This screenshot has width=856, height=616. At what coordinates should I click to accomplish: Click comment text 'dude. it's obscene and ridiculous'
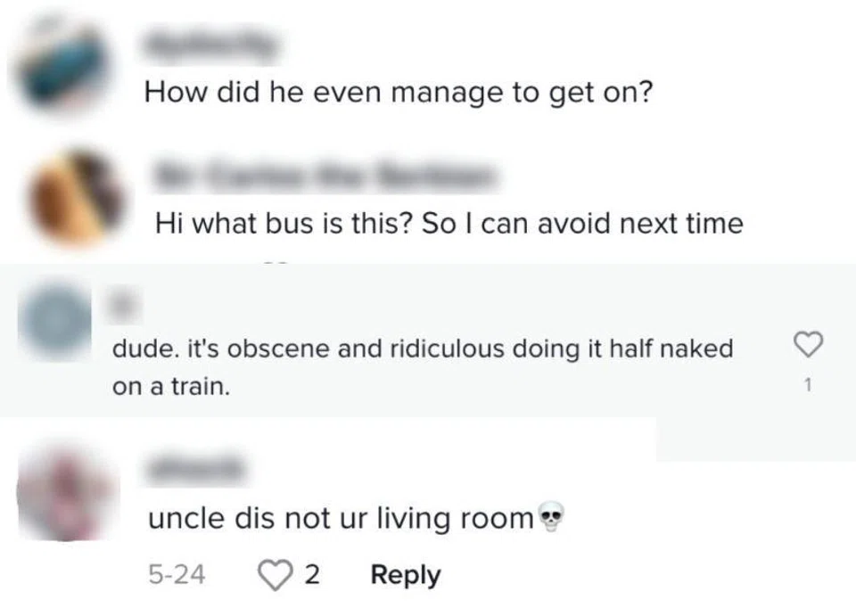tap(422, 349)
